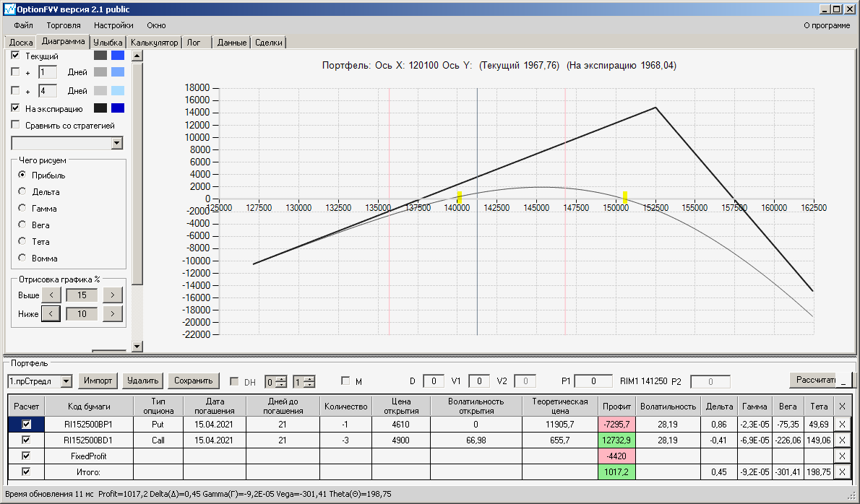Select the Вомма radio button
Image resolution: width=860 pixels, height=504 pixels.
22,258
